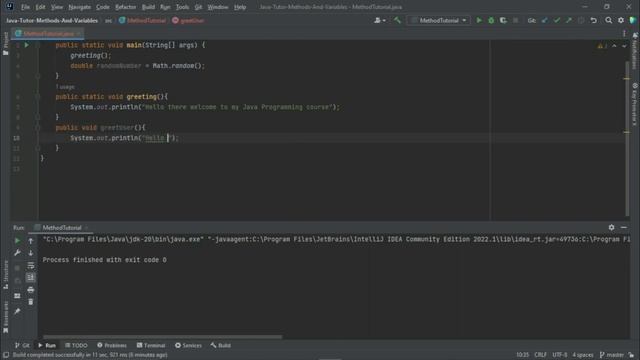
Task: Open the Help menu
Action: [240, 7]
